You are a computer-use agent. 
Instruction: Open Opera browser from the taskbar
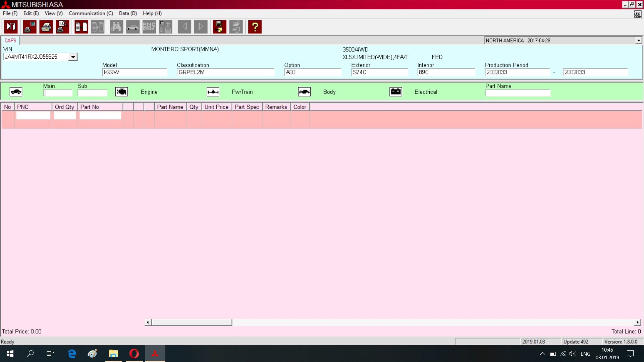[134, 354]
